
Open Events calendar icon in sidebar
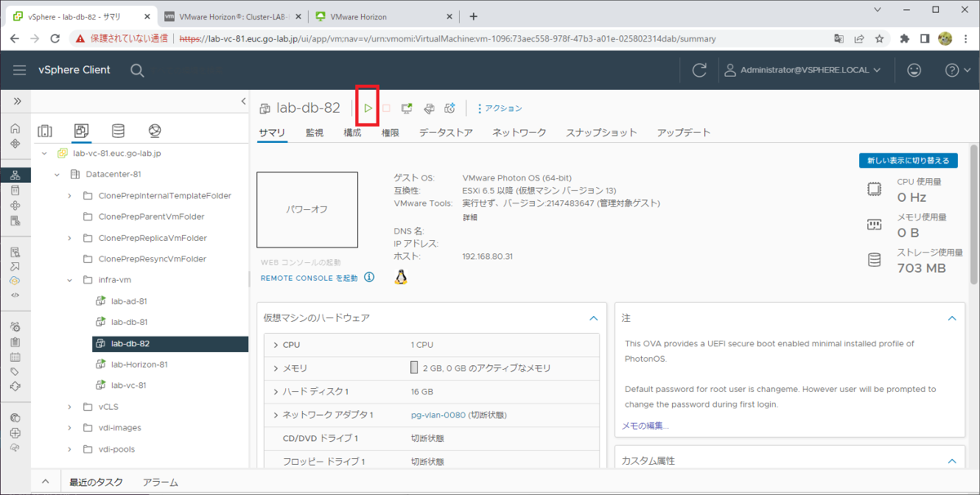click(15, 356)
